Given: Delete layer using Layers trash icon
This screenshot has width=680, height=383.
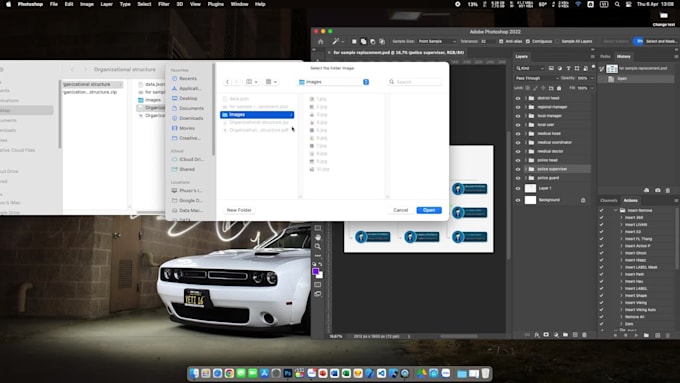Looking at the screenshot, I should [x=584, y=335].
